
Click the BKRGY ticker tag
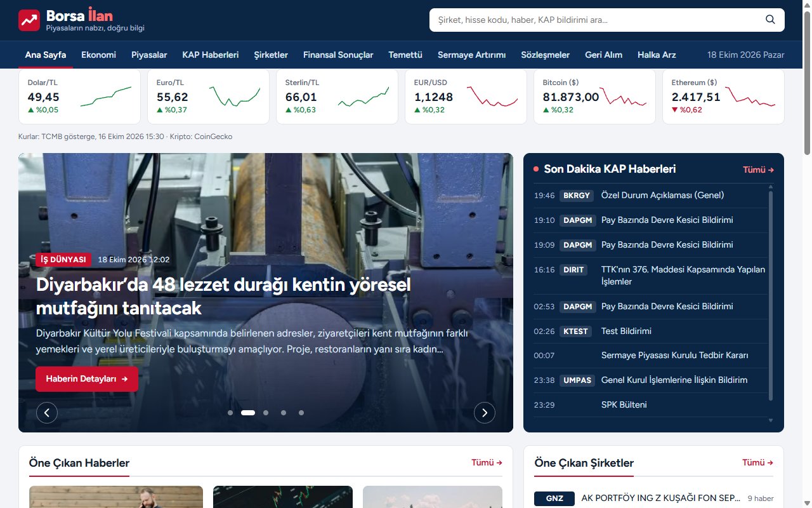point(577,196)
